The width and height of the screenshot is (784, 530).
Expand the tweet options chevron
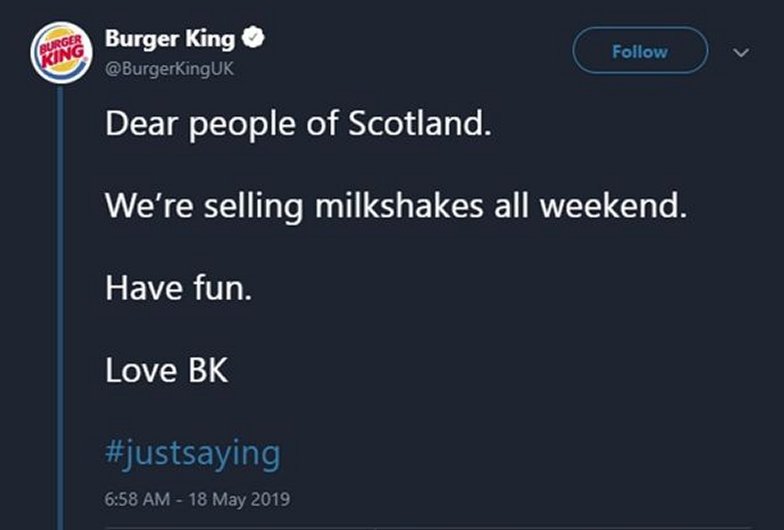pos(741,53)
